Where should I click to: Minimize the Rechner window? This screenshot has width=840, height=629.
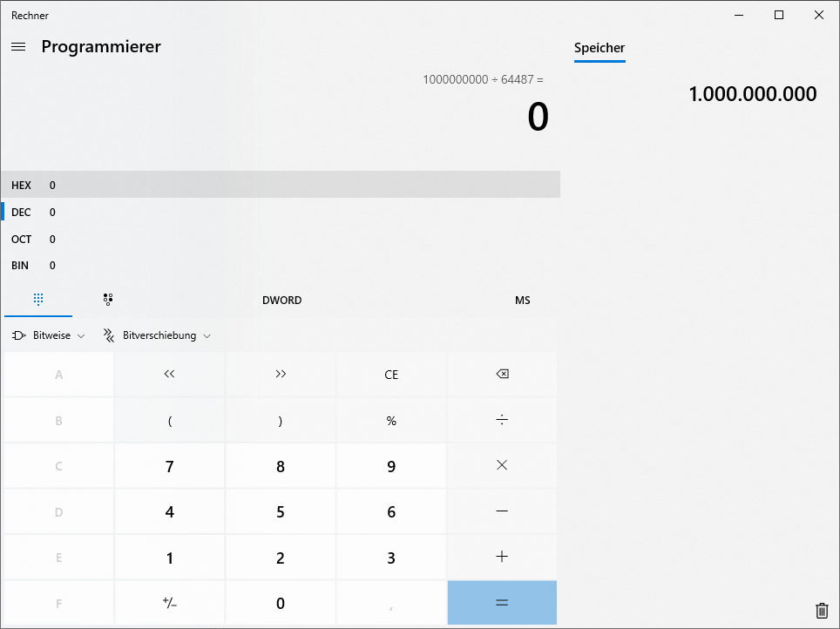coord(739,15)
